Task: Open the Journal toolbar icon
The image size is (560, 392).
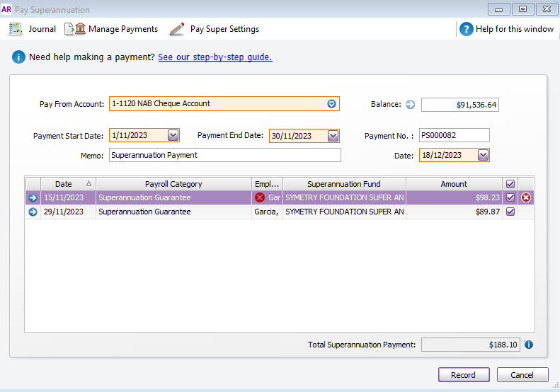Action: pos(16,29)
